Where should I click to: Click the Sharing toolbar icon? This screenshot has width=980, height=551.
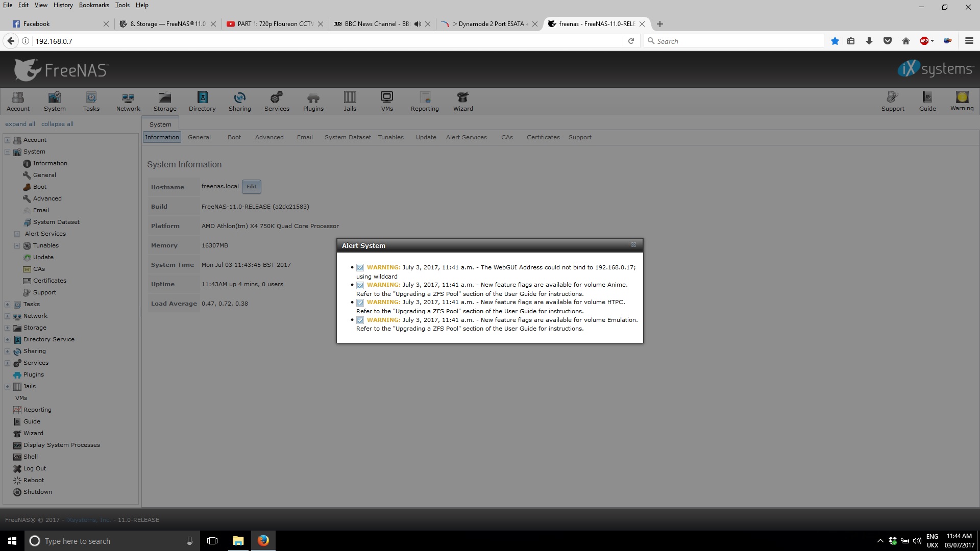[239, 101]
